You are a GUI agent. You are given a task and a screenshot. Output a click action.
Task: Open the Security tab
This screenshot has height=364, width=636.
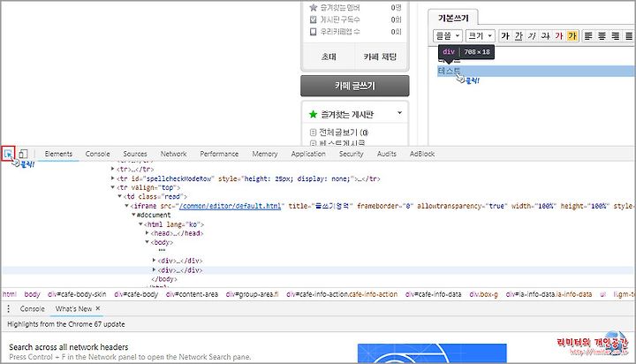point(352,154)
